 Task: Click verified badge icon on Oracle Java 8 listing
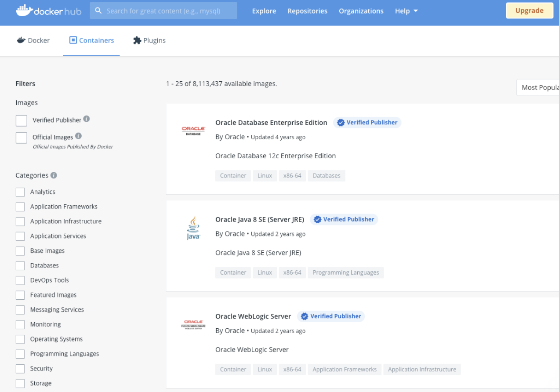317,219
